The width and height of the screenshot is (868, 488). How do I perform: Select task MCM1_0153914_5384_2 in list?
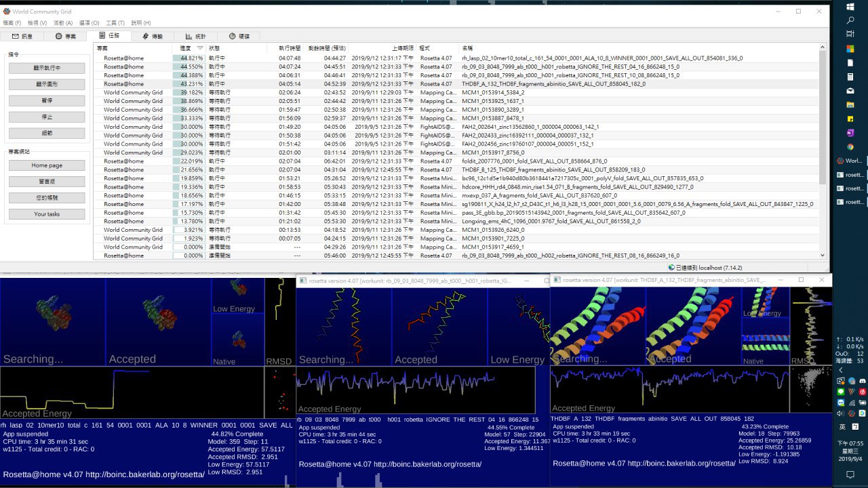[493, 93]
